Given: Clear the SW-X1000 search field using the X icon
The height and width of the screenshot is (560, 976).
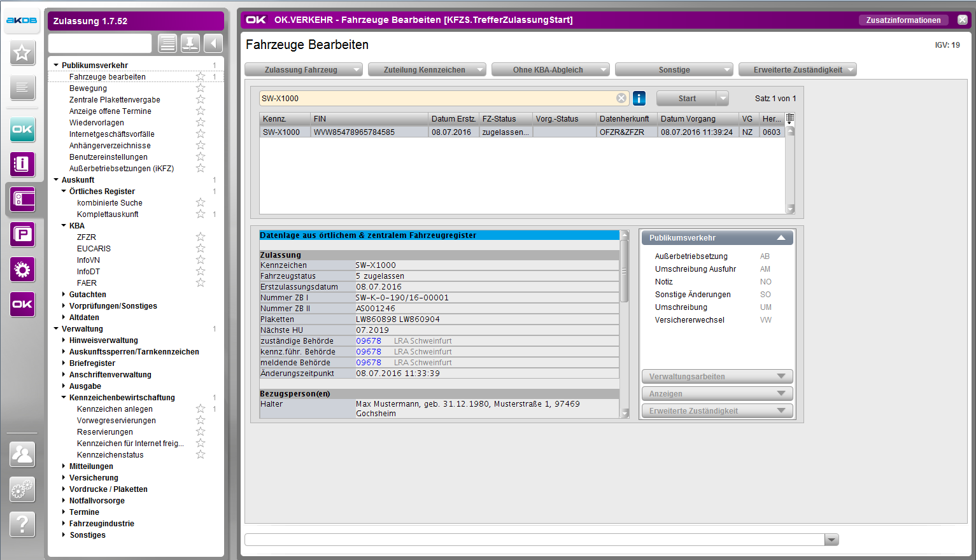Looking at the screenshot, I should 621,98.
